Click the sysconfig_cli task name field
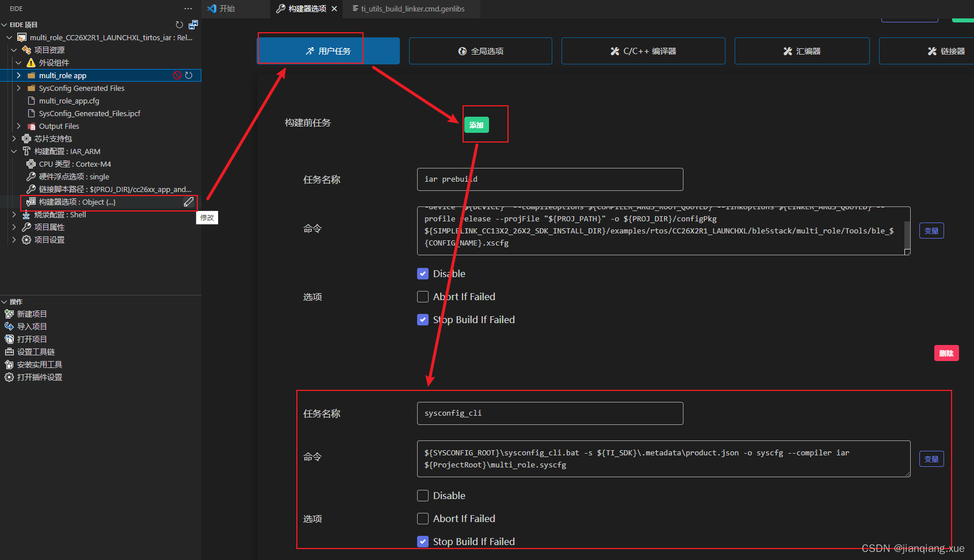This screenshot has width=974, height=560. pyautogui.click(x=550, y=413)
